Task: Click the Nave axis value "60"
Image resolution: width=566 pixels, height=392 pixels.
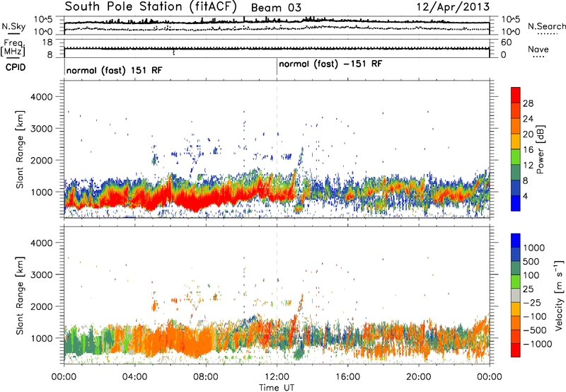Action: [506, 42]
